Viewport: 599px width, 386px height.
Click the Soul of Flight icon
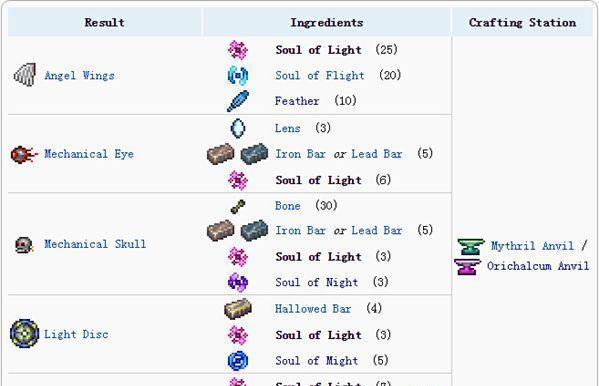(238, 75)
